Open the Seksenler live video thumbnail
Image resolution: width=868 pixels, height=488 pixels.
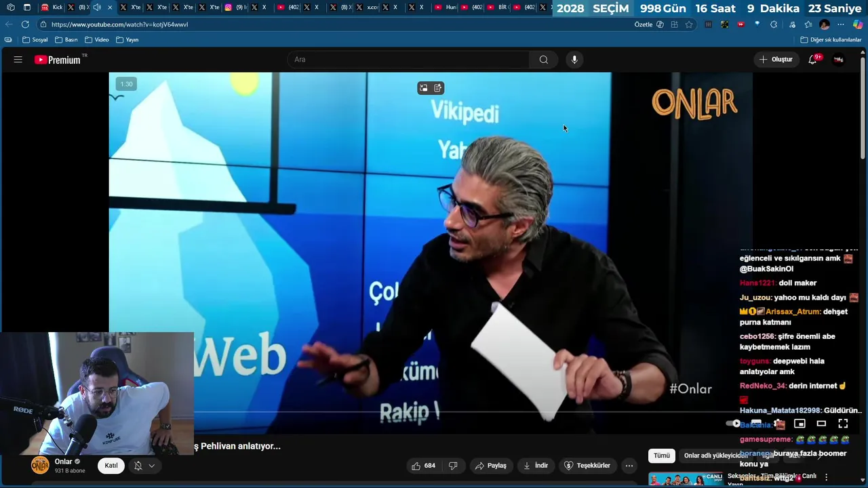[x=686, y=479]
